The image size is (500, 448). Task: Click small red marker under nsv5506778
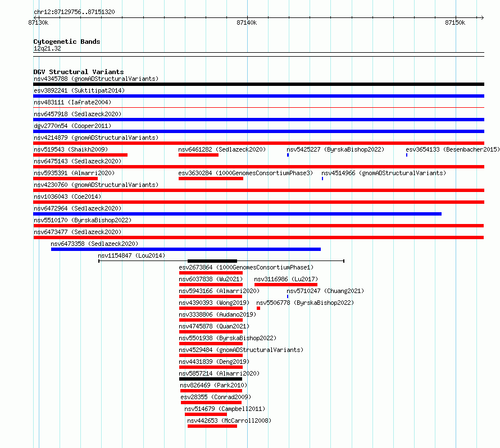(258, 308)
